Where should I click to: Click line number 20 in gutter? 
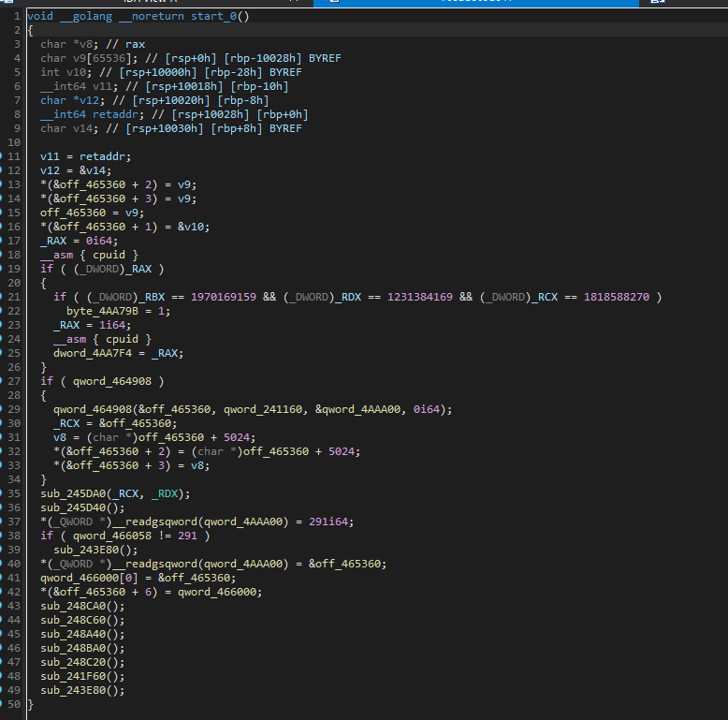14,283
